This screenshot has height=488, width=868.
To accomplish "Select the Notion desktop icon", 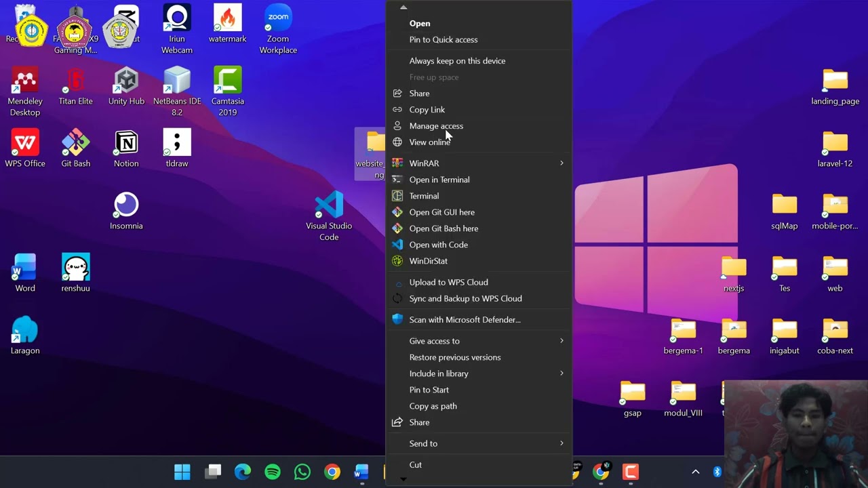I will click(x=126, y=148).
